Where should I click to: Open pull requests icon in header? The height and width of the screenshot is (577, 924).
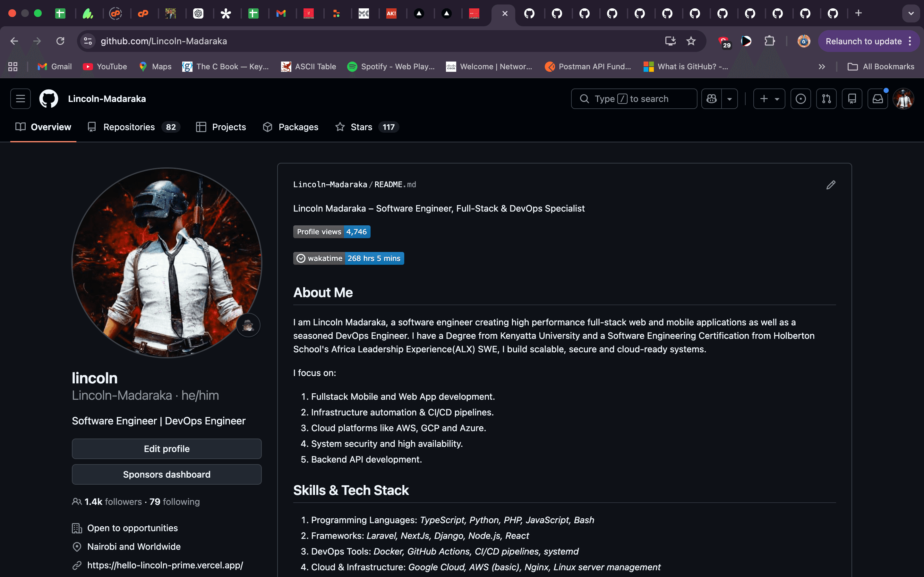(x=826, y=99)
